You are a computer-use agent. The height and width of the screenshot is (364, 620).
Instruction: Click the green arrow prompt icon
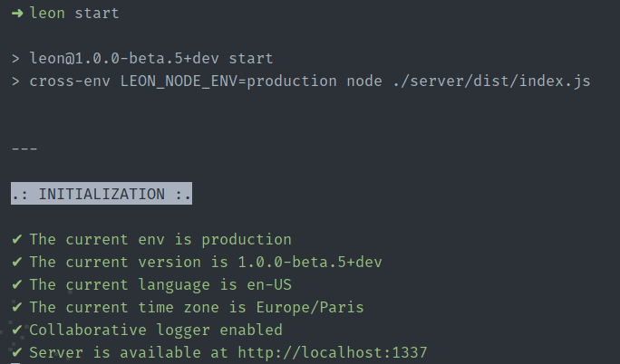17,14
